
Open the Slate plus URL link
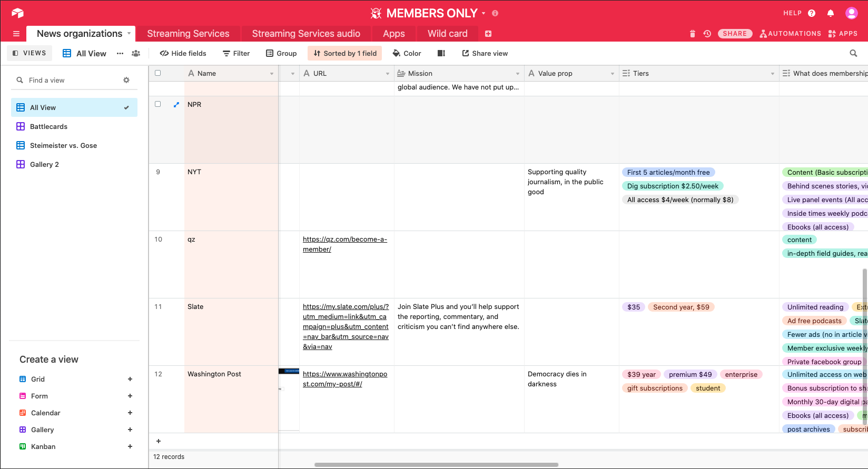(346, 326)
